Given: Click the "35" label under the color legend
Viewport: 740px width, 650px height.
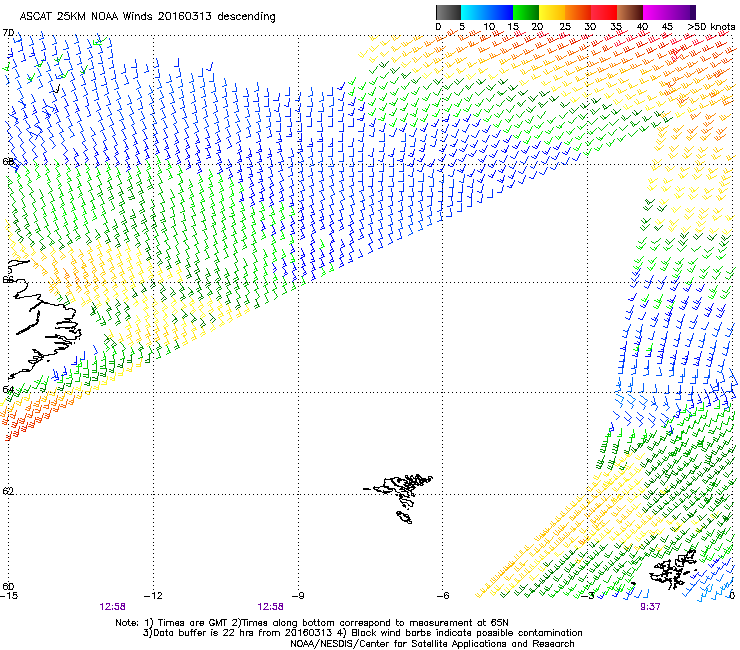Looking at the screenshot, I should [616, 27].
